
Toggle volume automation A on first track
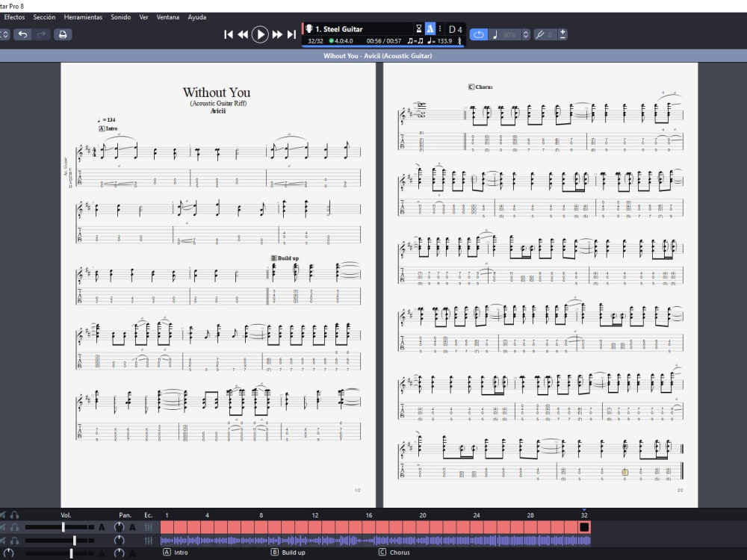(x=102, y=527)
